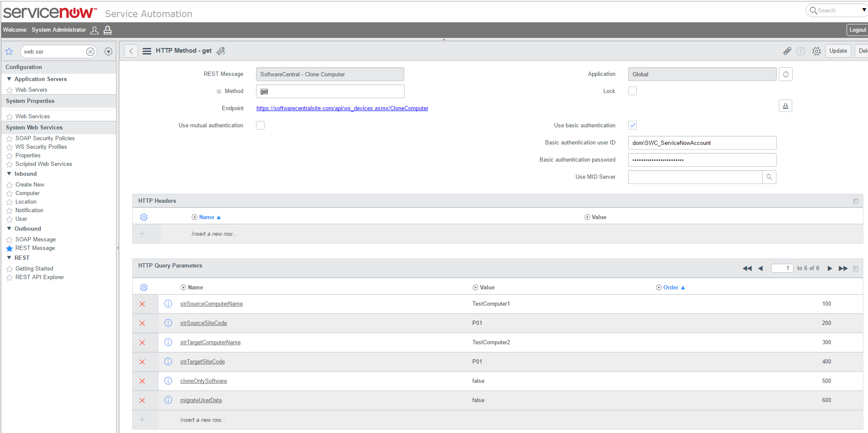
Task: Collapse the Outbound navigator section
Action: pyautogui.click(x=9, y=229)
